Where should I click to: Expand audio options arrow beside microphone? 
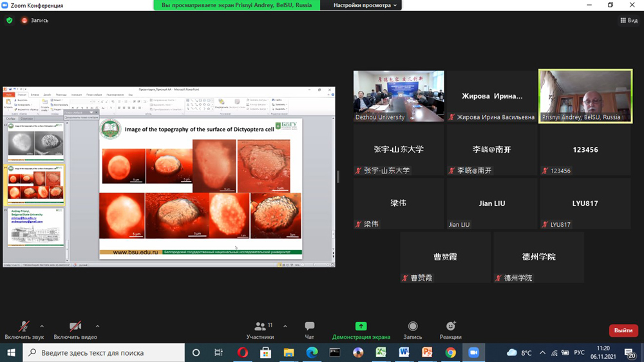pyautogui.click(x=42, y=327)
